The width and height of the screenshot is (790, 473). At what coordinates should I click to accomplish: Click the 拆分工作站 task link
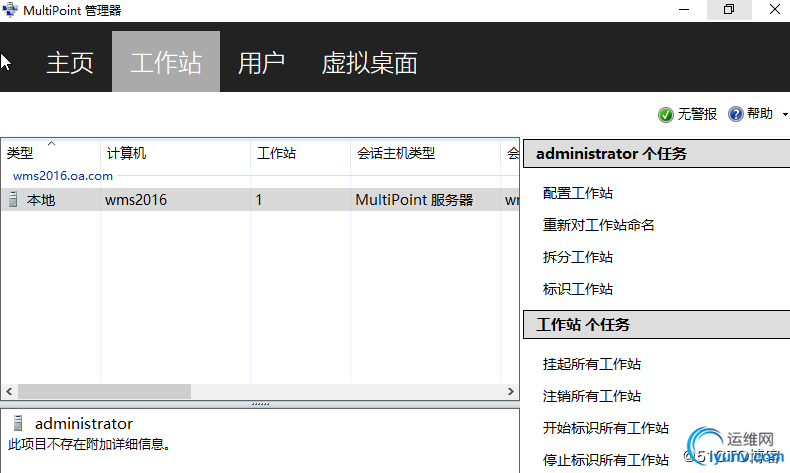[x=578, y=257]
